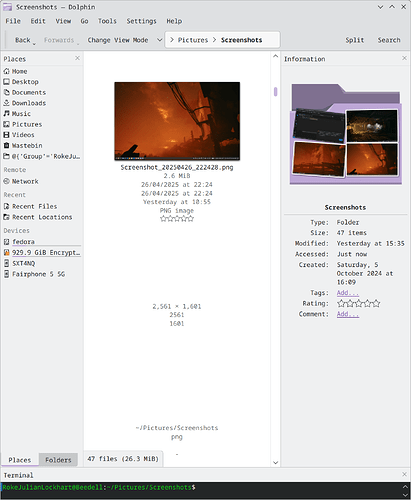Close the Information panel

404,58
